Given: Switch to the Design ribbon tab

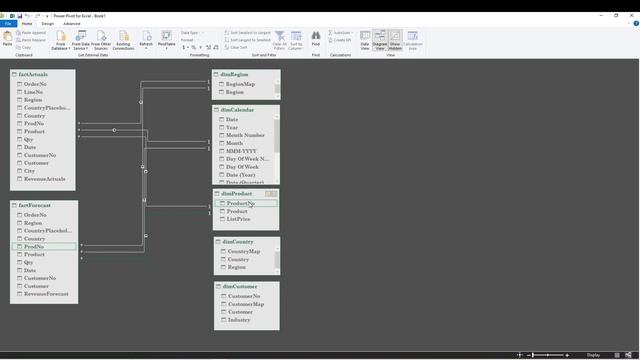Looking at the screenshot, I should [x=48, y=24].
